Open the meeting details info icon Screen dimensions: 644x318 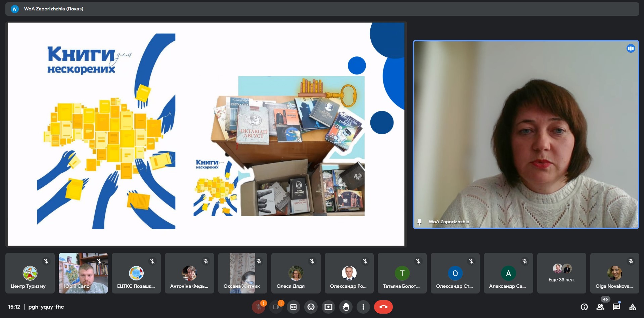point(584,307)
